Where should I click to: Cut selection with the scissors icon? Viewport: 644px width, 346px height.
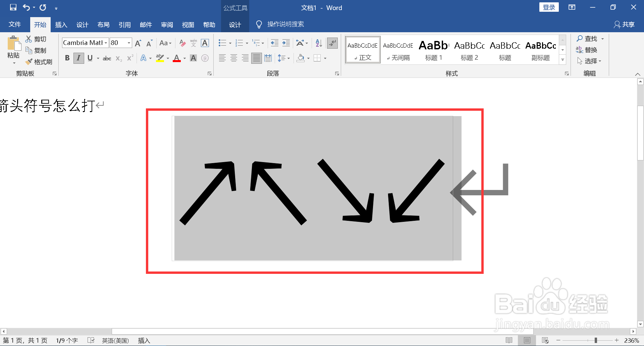point(29,39)
